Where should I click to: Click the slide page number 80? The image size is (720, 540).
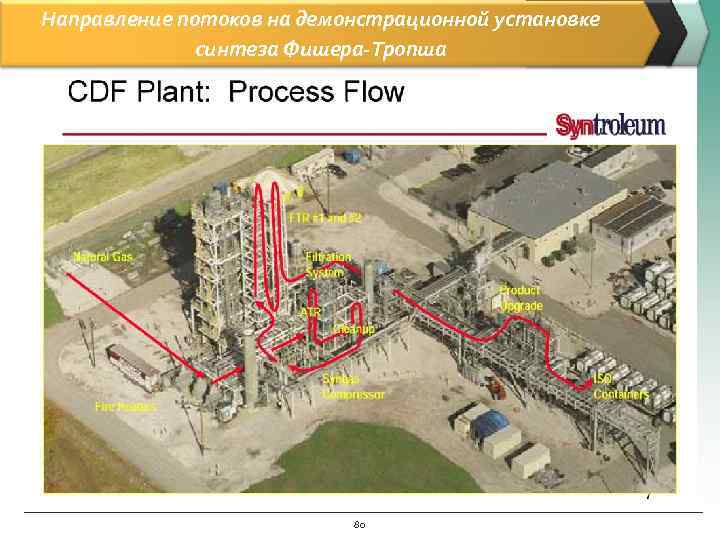[x=359, y=524]
